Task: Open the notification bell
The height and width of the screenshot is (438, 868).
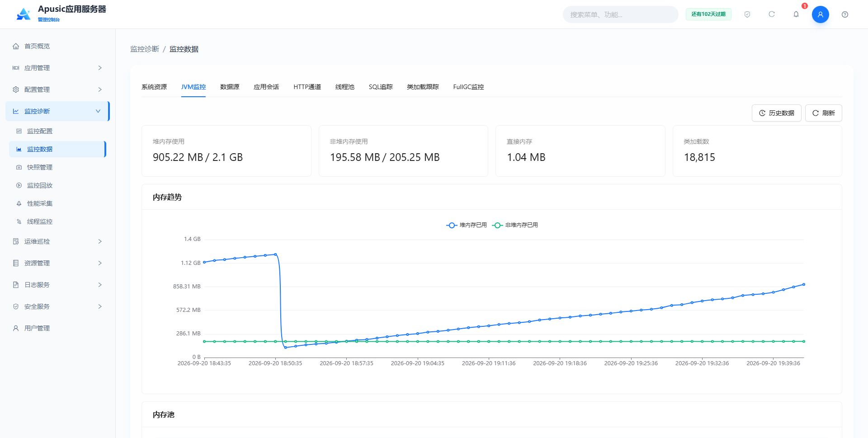Action: click(x=796, y=14)
